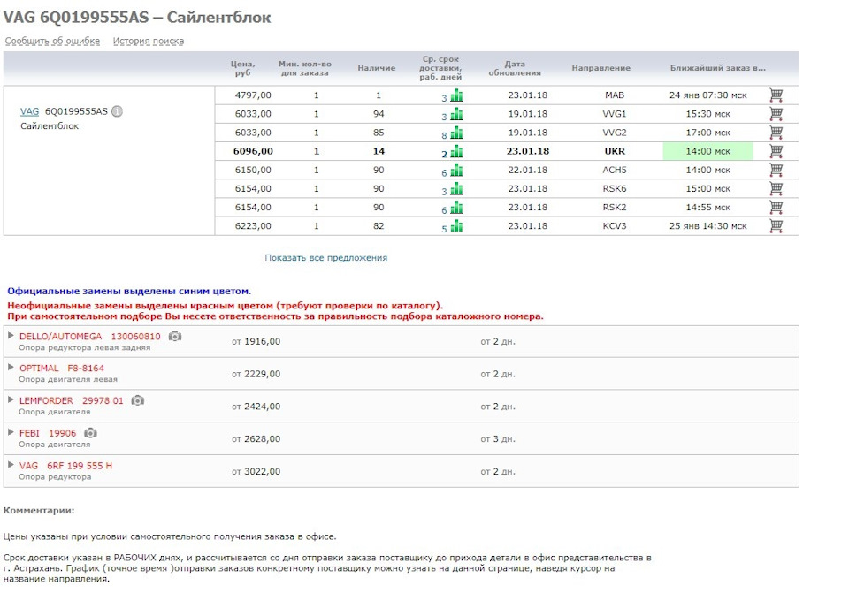Open camera icon for LEMFORDER 29978 01
849x616 pixels.
(137, 400)
